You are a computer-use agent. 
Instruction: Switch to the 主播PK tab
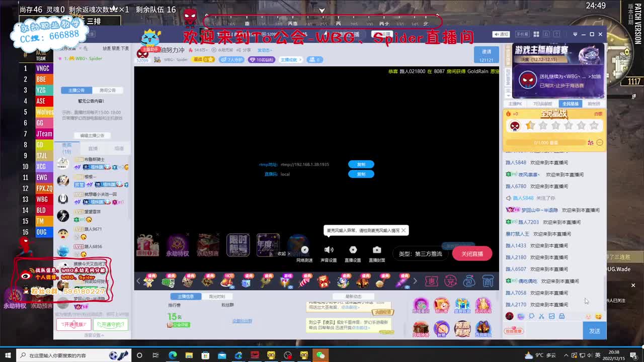pyautogui.click(x=515, y=104)
